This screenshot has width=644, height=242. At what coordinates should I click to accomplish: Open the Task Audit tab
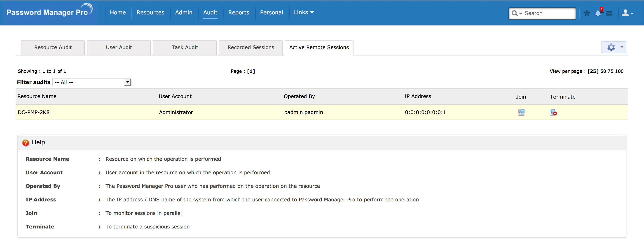pos(185,47)
